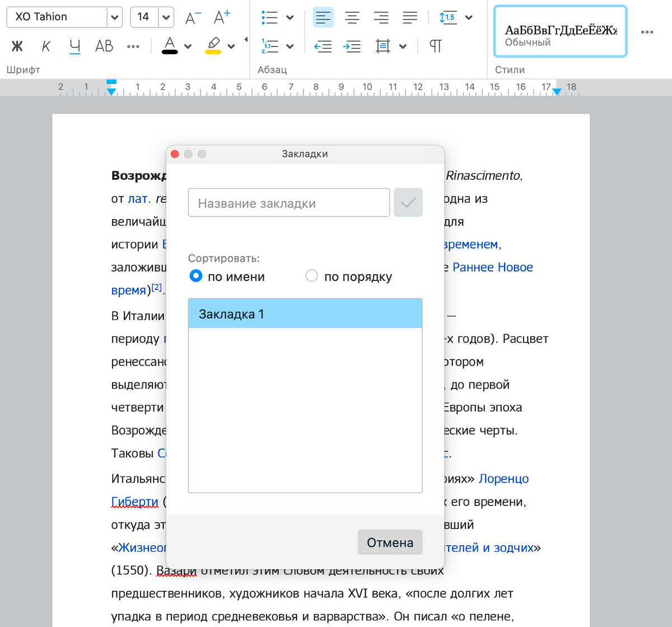Align text to the left

(x=323, y=17)
